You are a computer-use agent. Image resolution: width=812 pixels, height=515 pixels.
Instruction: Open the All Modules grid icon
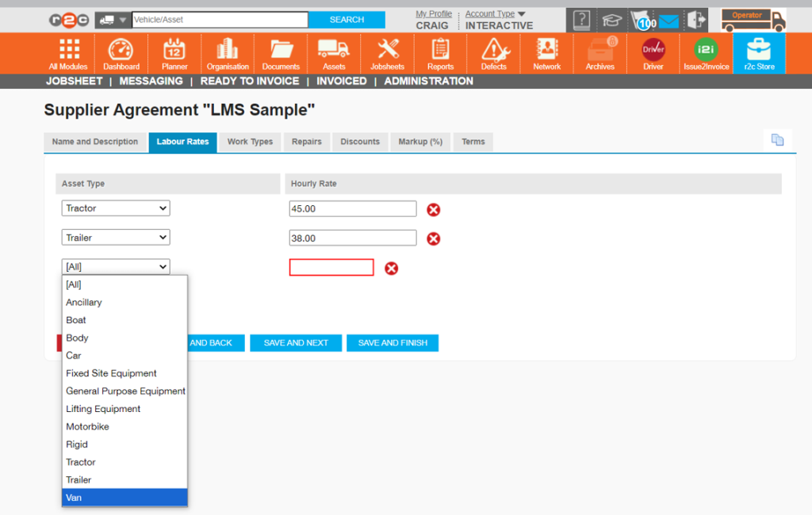68,54
